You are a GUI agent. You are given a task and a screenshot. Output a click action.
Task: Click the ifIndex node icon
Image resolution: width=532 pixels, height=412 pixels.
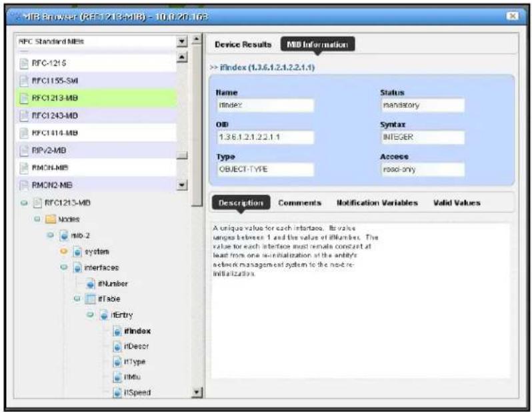point(117,331)
